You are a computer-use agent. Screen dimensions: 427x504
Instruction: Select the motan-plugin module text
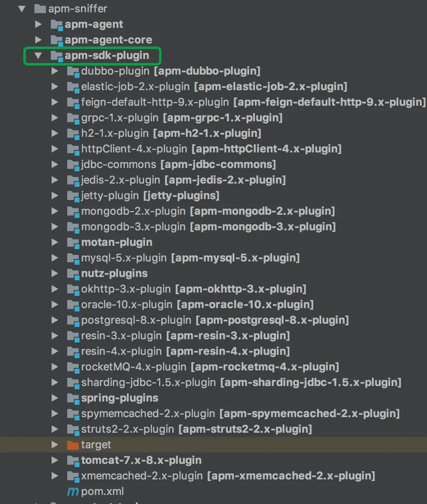pyautogui.click(x=117, y=242)
